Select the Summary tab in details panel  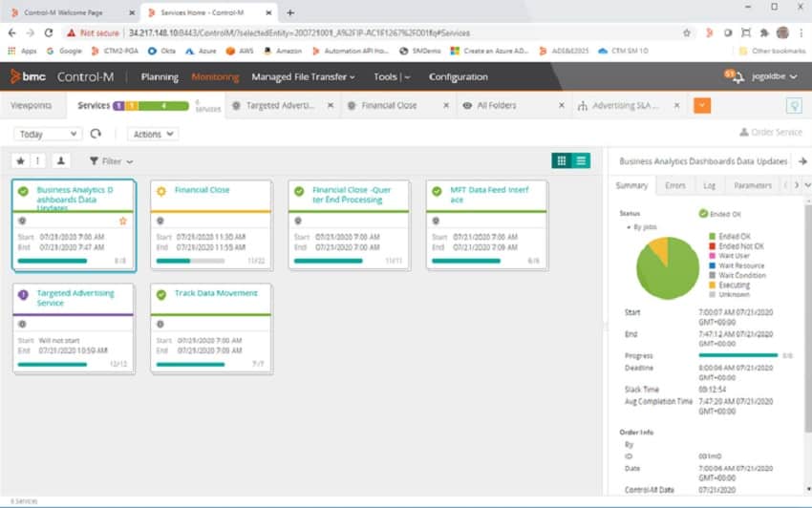tap(631, 185)
